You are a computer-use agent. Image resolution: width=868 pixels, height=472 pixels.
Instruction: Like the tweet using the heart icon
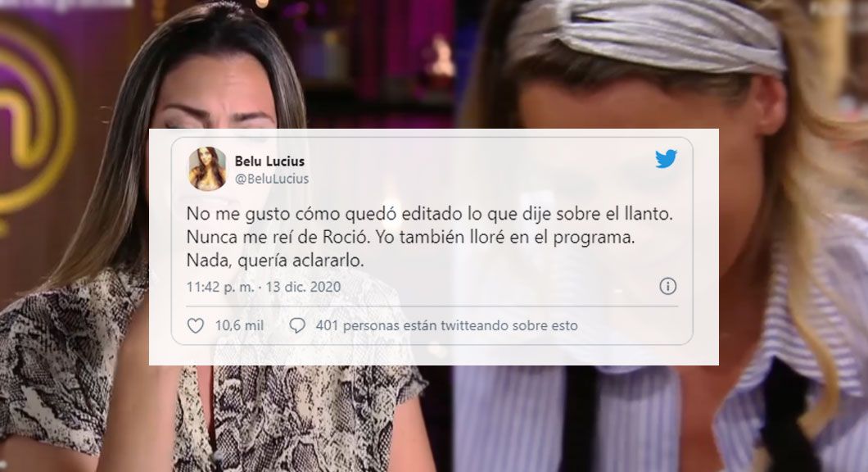coord(196,325)
